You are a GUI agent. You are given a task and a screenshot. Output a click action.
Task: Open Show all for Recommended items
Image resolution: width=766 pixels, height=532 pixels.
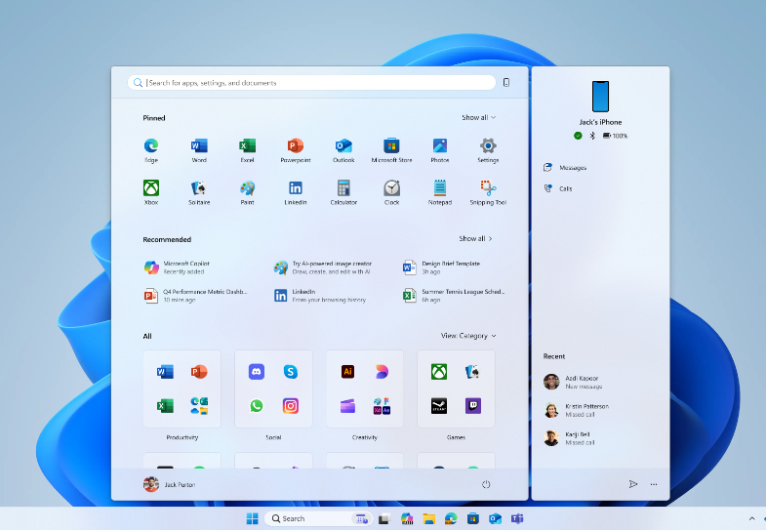click(475, 239)
